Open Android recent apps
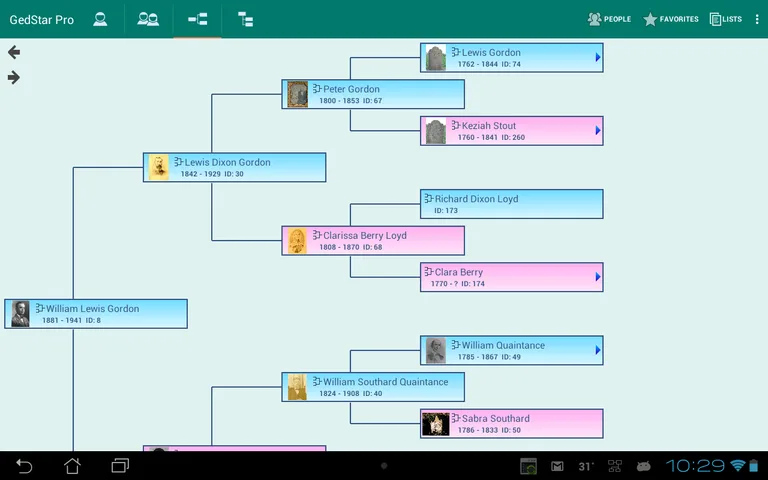 pos(120,466)
